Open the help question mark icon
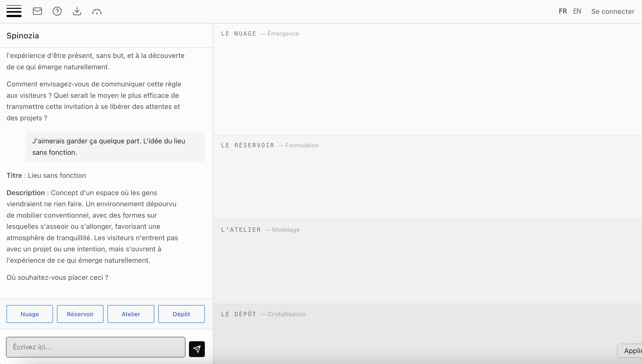 [57, 11]
